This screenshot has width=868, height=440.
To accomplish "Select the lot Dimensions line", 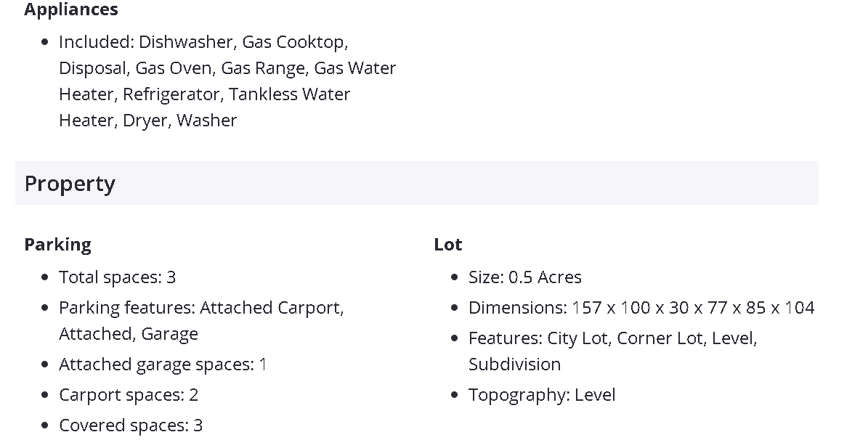I will (641, 308).
